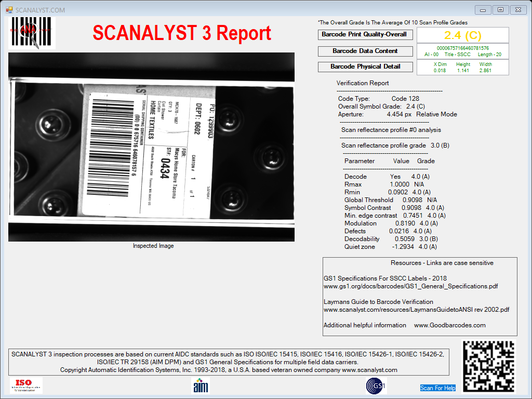Click the X Dim Height Width box
Viewport: 532px width, 399px height.
tap(463, 67)
